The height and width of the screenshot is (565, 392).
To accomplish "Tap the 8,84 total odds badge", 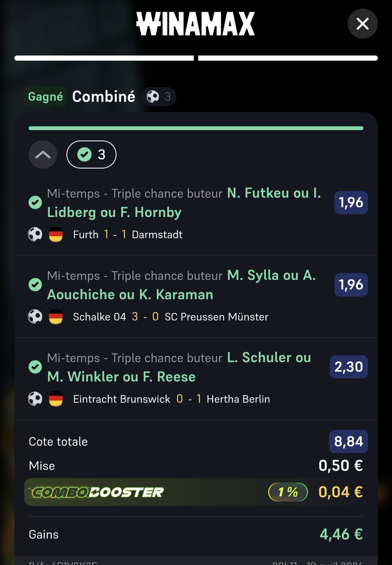I will pyautogui.click(x=349, y=442).
